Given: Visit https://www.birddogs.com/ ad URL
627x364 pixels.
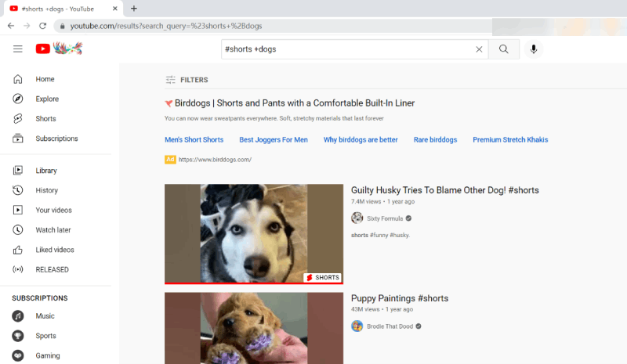Looking at the screenshot, I should point(215,160).
